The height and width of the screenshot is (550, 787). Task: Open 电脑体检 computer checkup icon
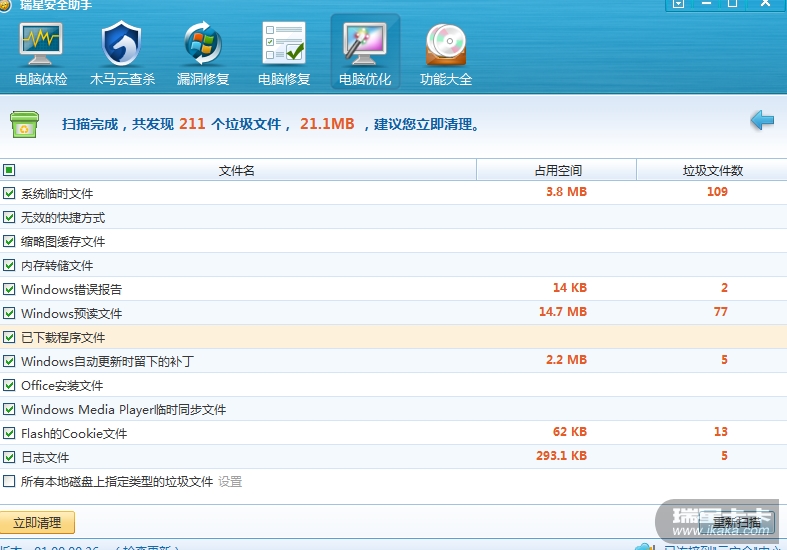click(x=41, y=54)
